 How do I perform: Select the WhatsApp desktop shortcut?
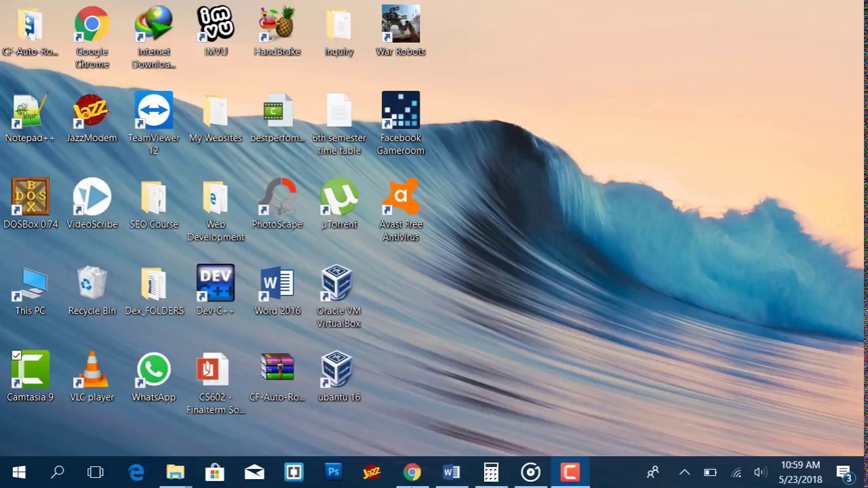(x=154, y=377)
